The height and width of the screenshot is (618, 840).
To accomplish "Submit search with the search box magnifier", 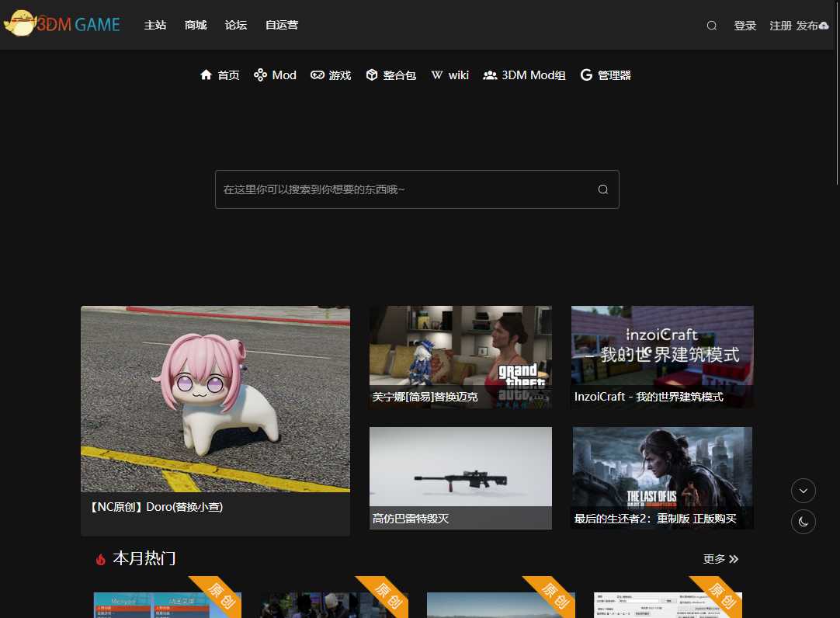I will [x=602, y=189].
